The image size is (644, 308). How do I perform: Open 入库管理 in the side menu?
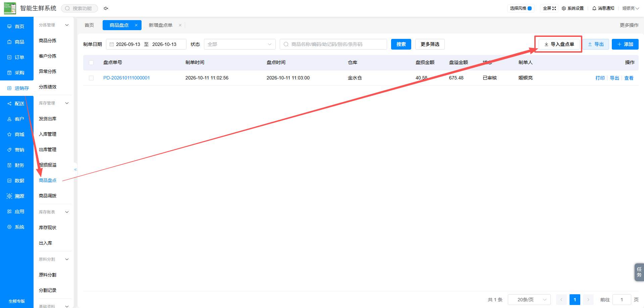tap(48, 134)
